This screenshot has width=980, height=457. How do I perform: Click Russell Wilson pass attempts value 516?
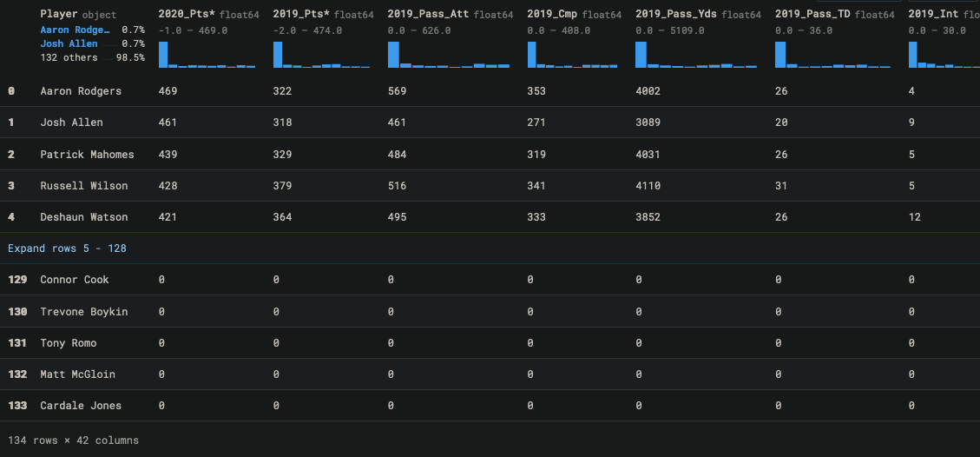click(397, 186)
